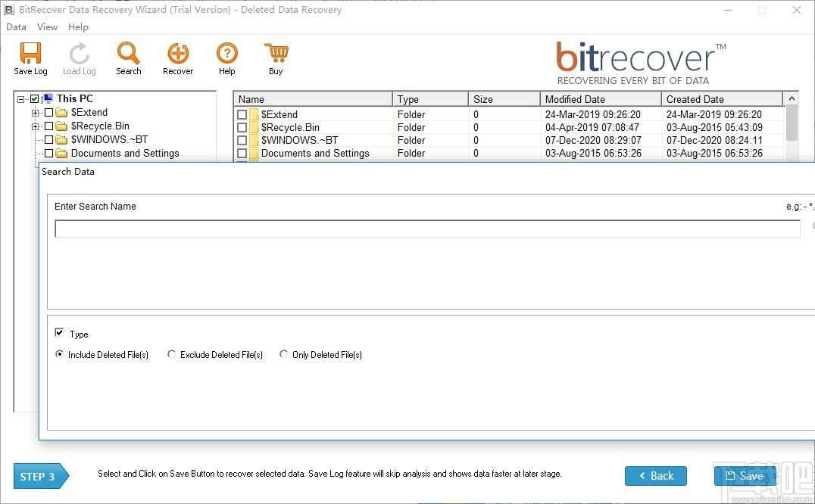Check the $WINDOWS.~BT row checkbox in file list
815x504 pixels.
click(x=242, y=141)
